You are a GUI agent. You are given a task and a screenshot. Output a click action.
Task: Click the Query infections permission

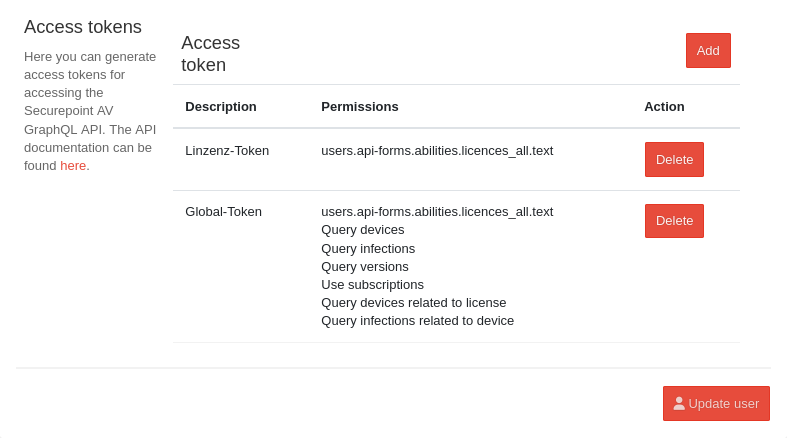[x=368, y=248]
